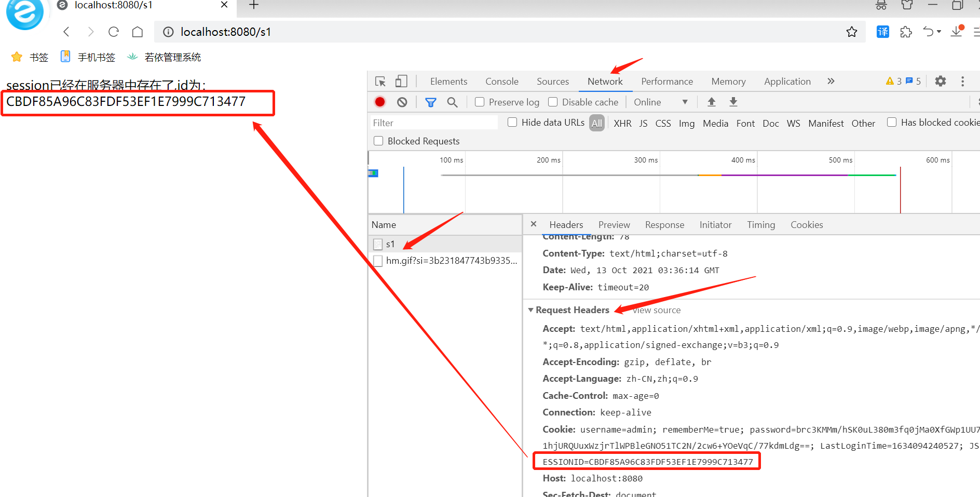Click the browser forward arrow
The height and width of the screenshot is (497, 980).
[91, 32]
